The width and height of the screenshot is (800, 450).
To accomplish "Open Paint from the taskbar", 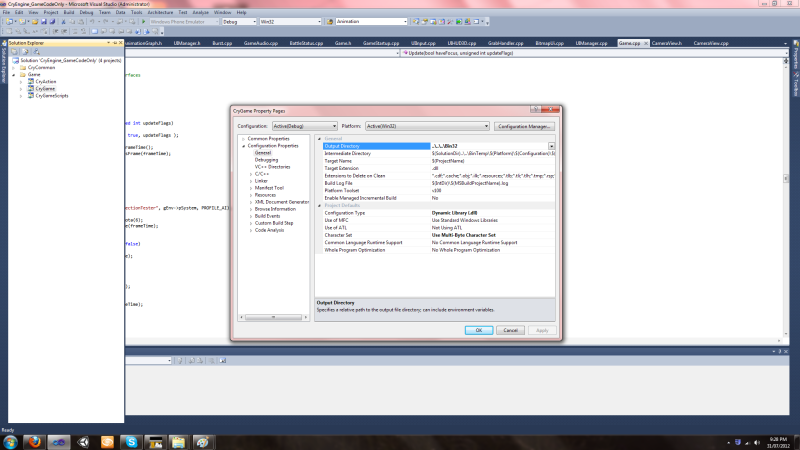I will (x=203, y=442).
